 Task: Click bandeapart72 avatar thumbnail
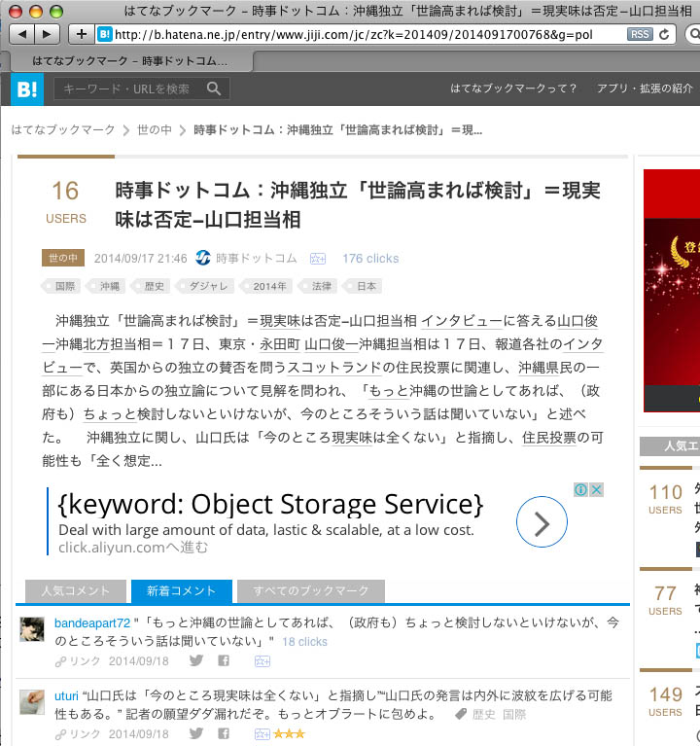[x=32, y=629]
